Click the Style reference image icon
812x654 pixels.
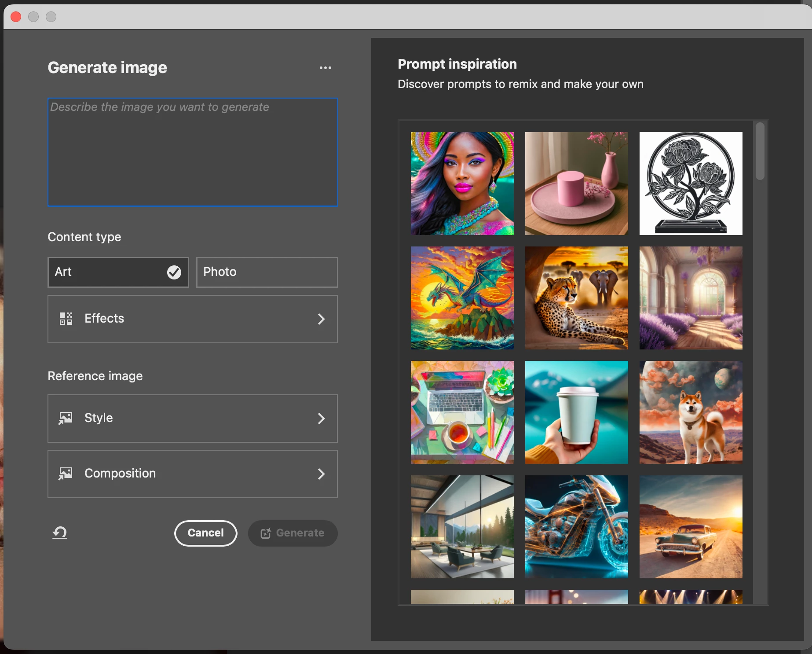[66, 418]
